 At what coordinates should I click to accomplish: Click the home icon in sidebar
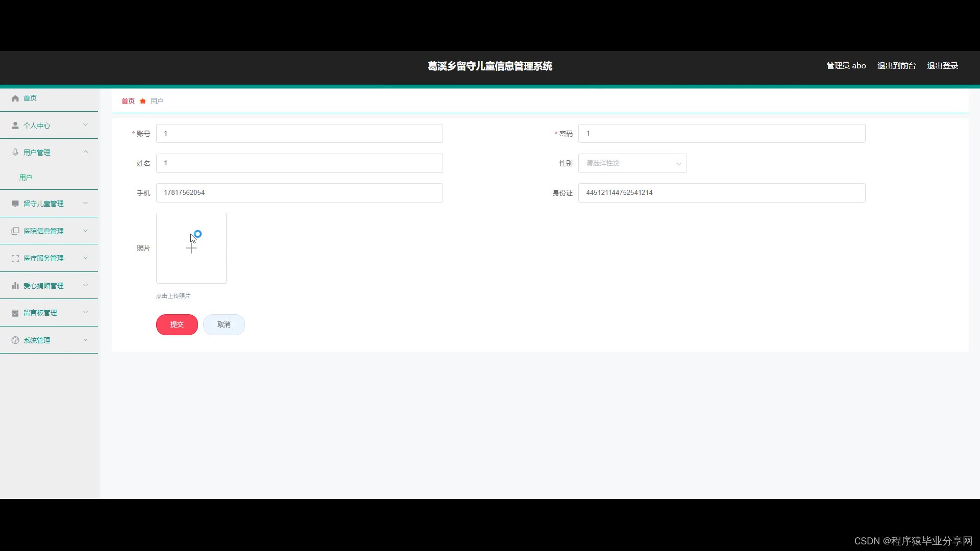tap(15, 98)
